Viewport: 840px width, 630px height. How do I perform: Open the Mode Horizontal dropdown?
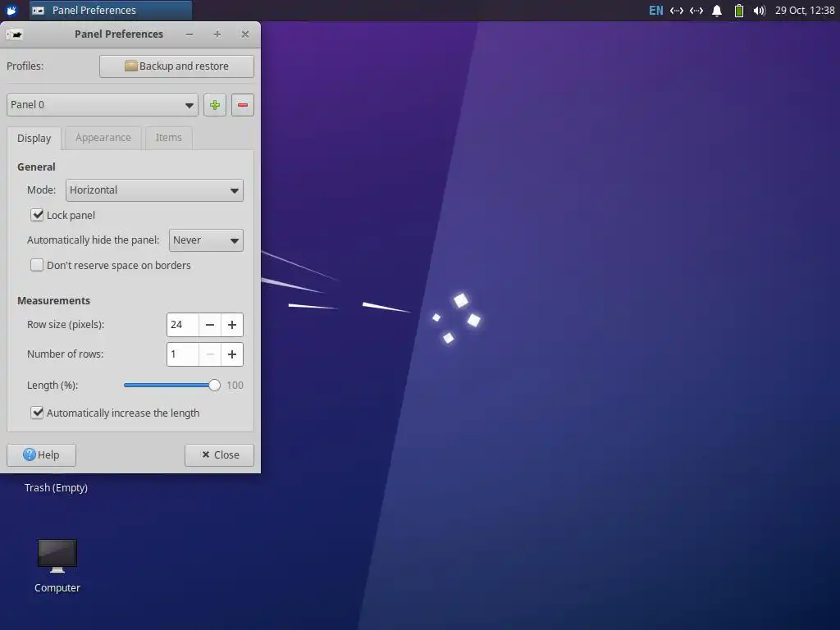click(x=154, y=190)
